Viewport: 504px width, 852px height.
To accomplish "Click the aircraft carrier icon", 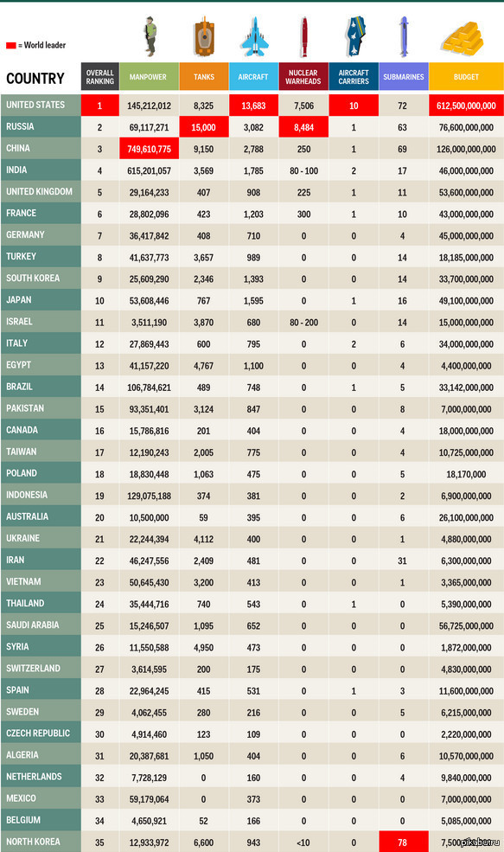I will (x=354, y=37).
